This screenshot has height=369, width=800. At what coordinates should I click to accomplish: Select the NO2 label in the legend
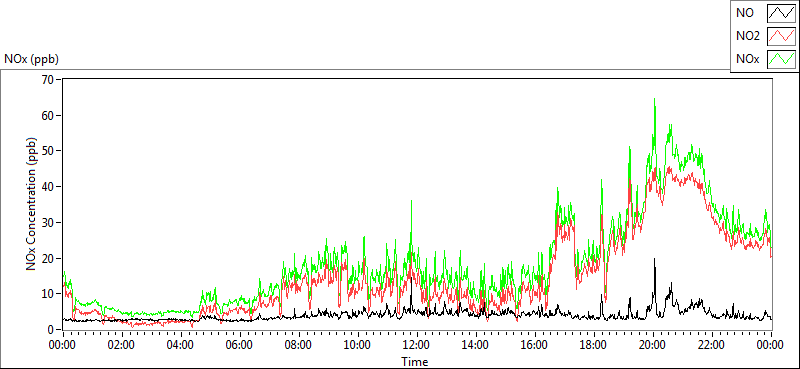[748, 36]
